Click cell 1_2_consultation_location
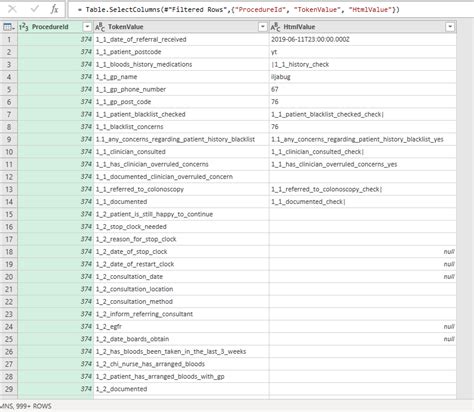 pyautogui.click(x=181, y=289)
